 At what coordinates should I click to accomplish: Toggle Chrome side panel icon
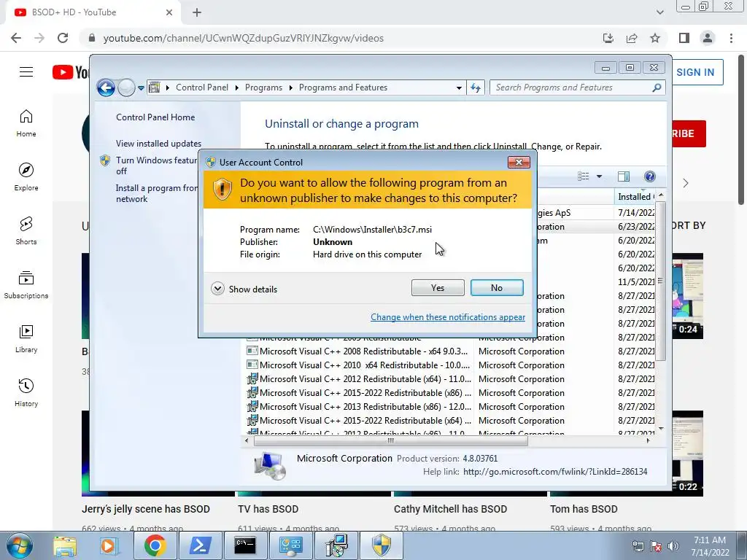[684, 38]
